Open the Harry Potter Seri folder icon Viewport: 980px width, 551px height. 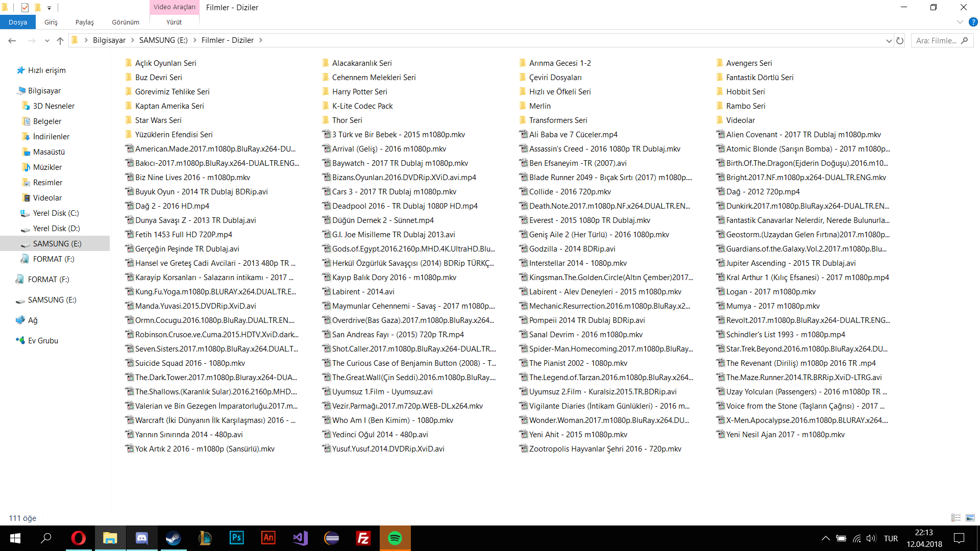(326, 92)
